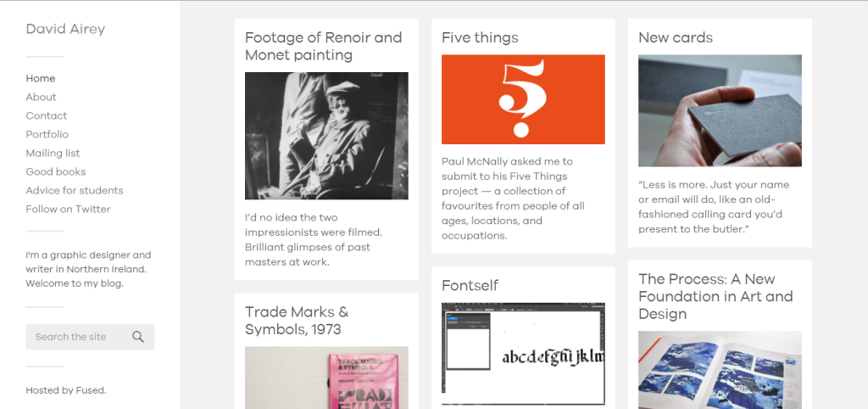Open the Mailing list link
Image resolution: width=868 pixels, height=409 pixels.
(x=53, y=153)
